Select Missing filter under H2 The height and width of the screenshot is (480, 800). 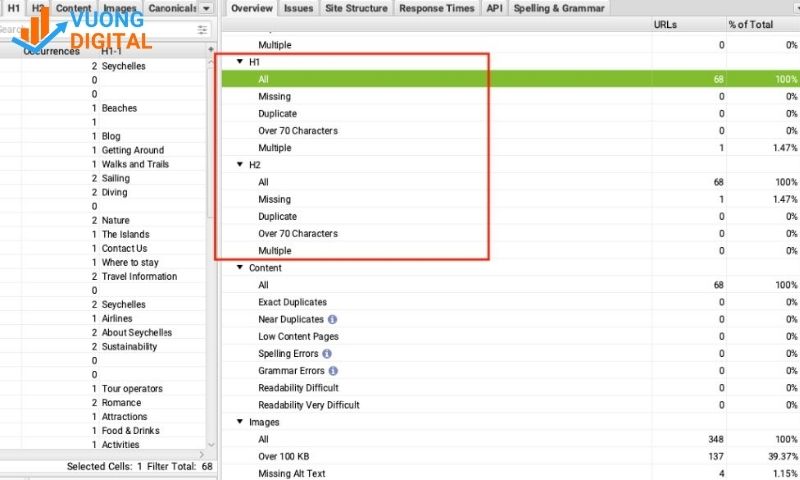(274, 199)
